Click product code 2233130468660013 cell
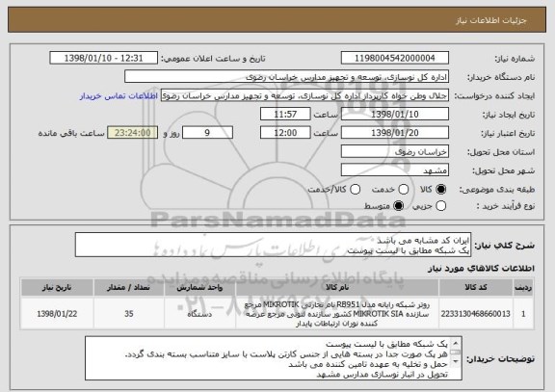The width and height of the screenshot is (555, 392). (x=476, y=314)
